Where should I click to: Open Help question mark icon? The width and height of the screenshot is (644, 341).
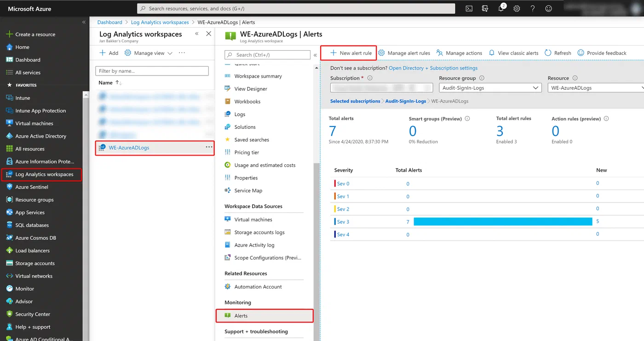[x=533, y=8]
